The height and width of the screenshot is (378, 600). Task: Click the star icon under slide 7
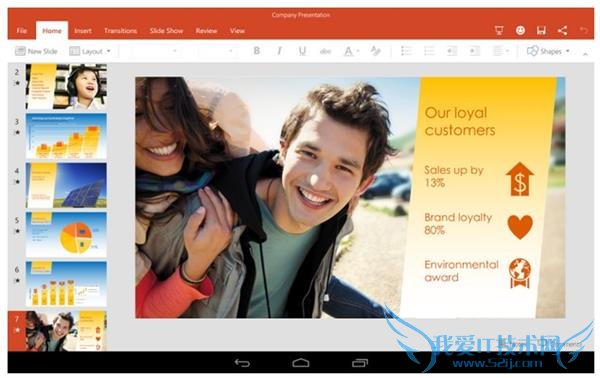(x=17, y=330)
